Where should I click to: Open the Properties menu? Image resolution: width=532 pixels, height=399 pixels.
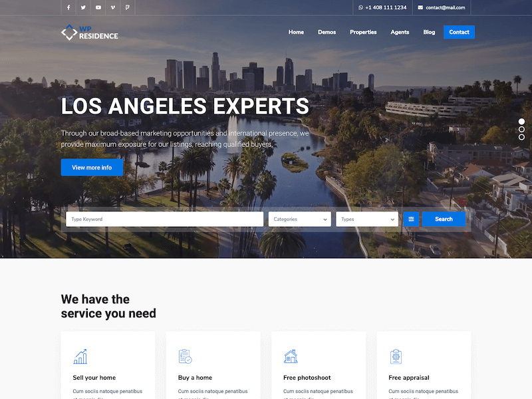pyautogui.click(x=363, y=32)
